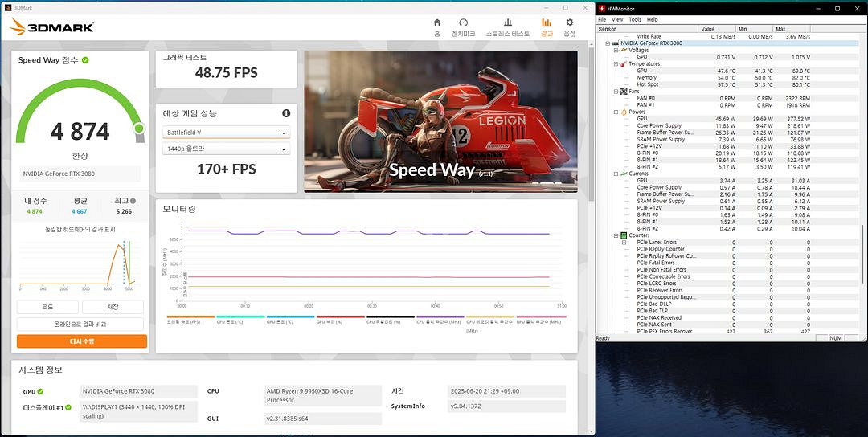Click the Save button under the score chart
The height and width of the screenshot is (437, 868).
[113, 307]
